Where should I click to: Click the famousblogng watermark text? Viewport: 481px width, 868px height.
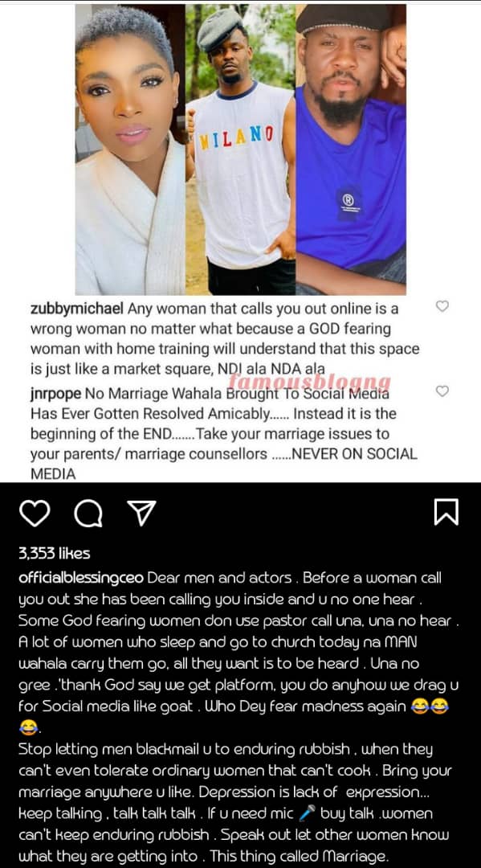[310, 382]
